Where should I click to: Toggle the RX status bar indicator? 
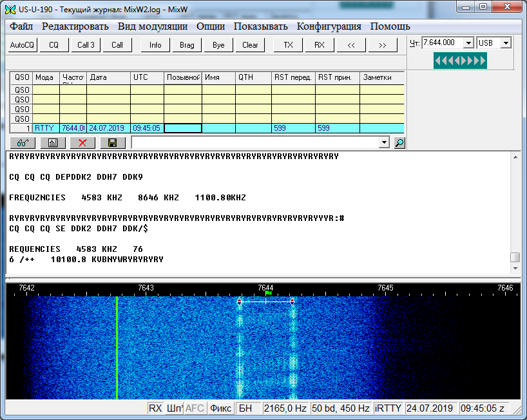[155, 408]
